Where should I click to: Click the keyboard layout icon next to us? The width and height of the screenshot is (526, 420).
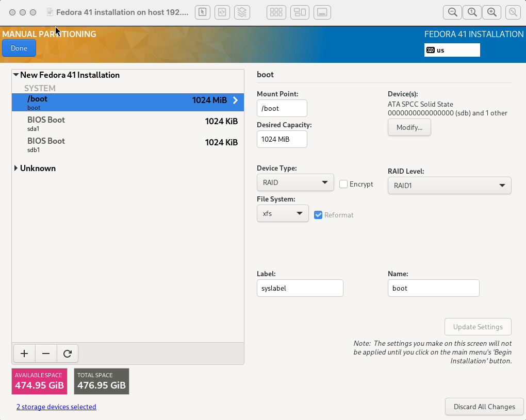[x=431, y=50]
